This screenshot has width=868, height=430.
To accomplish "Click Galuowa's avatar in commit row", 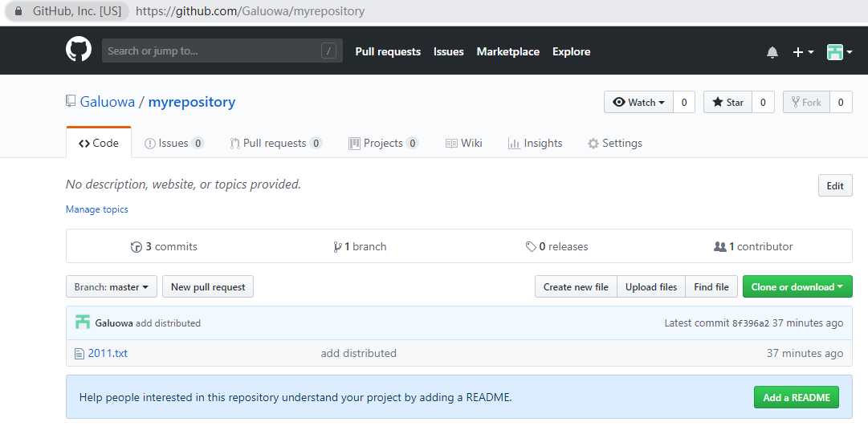I will 83,322.
